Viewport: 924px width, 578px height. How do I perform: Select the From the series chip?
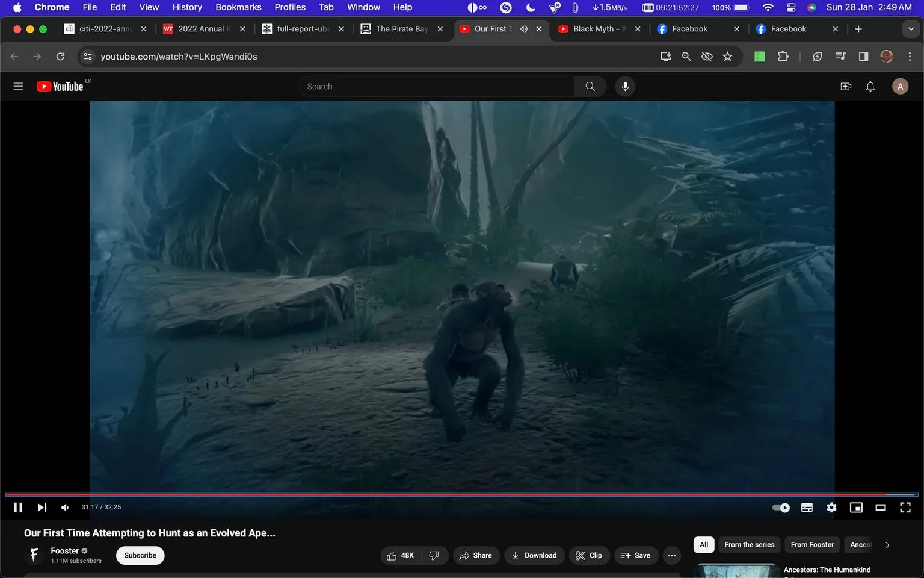click(750, 545)
